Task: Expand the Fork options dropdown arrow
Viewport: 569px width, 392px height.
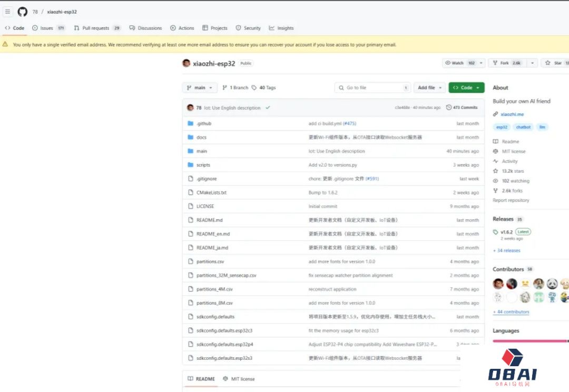Action: point(532,63)
